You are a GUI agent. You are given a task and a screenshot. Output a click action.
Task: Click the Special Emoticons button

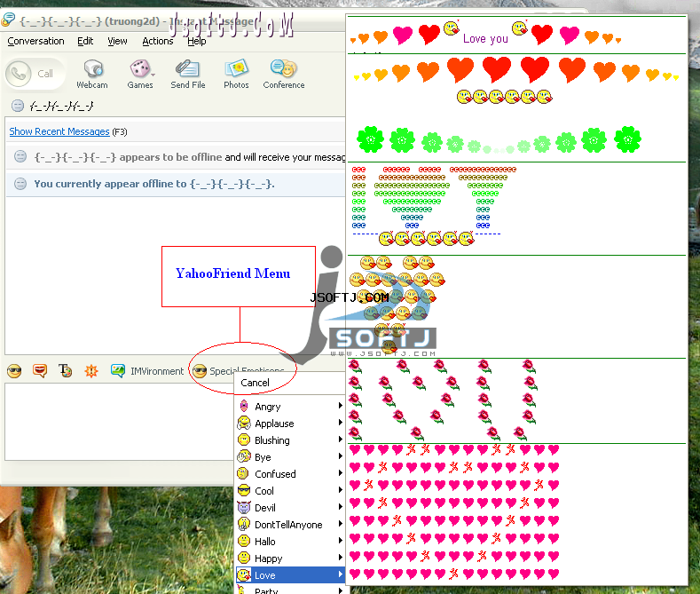click(x=239, y=370)
